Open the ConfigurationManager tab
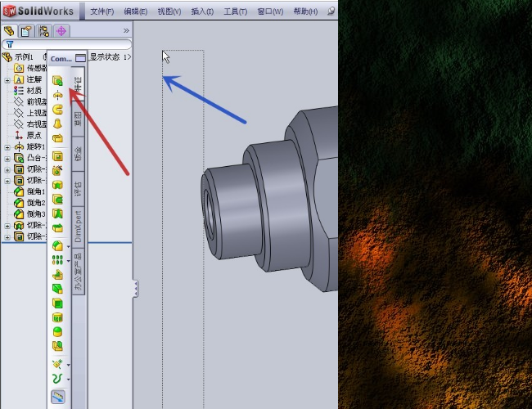Image resolution: width=532 pixels, height=409 pixels. (43, 31)
